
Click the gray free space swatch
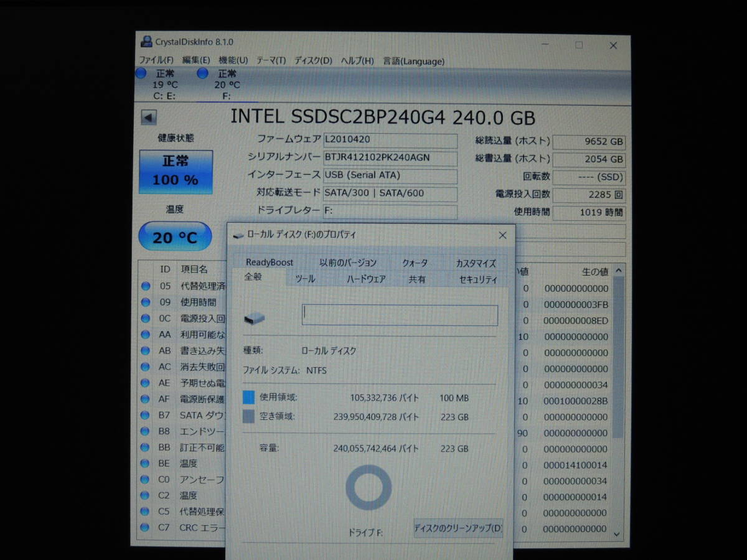pos(249,416)
